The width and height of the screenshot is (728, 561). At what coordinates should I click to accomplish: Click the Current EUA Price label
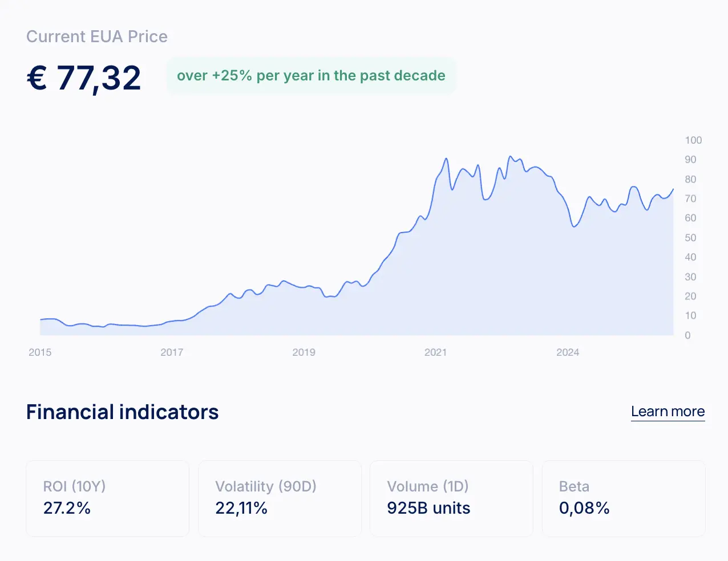click(97, 36)
